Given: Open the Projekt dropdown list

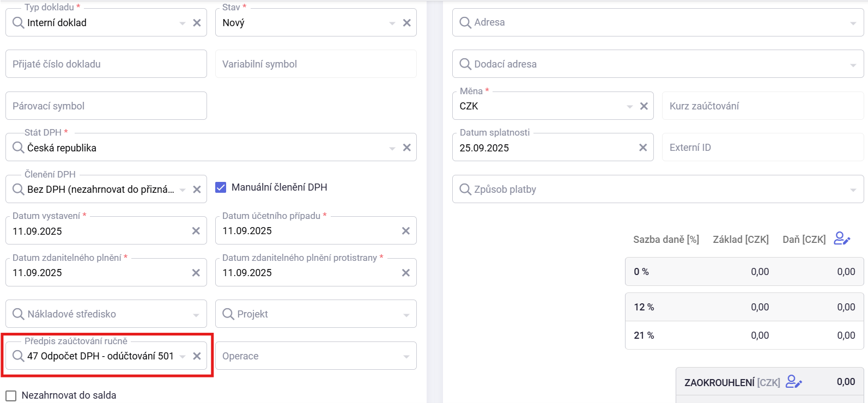Looking at the screenshot, I should click(406, 315).
